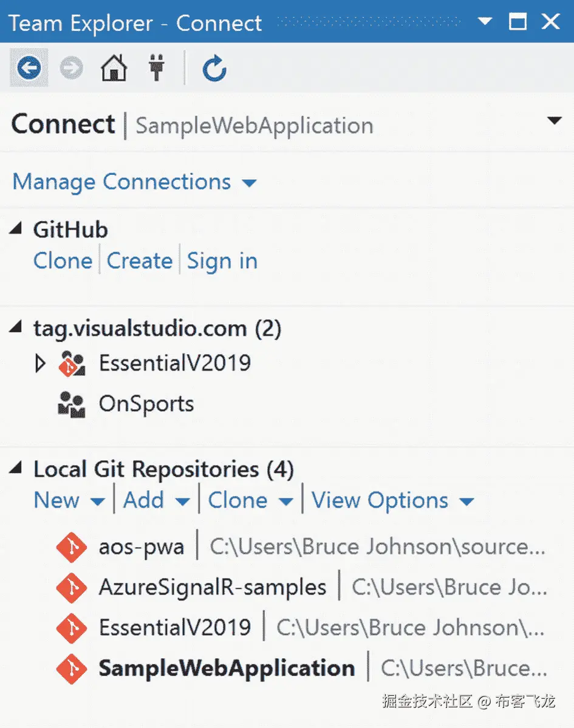Image resolution: width=574 pixels, height=728 pixels.
Task: Click the GitHub Sign in link
Action: (x=222, y=261)
